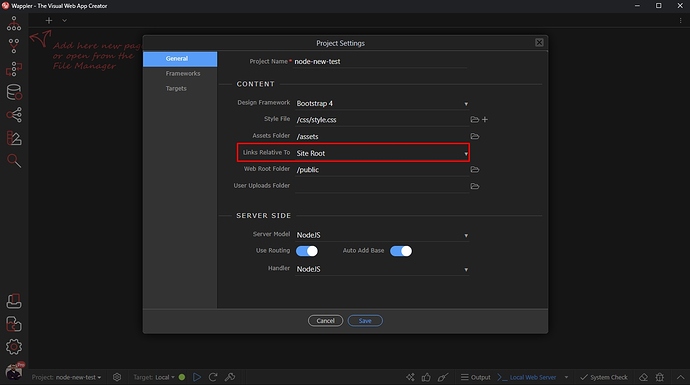Viewport: 690px width, 385px height.
Task: Open the bug debug icon in status bar
Action: pyautogui.click(x=660, y=377)
